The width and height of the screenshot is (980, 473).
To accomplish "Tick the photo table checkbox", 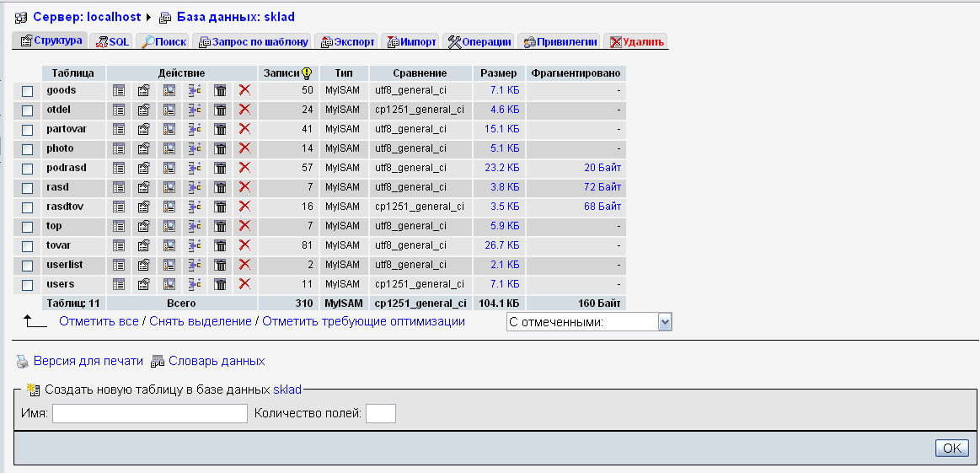I will 28,149.
